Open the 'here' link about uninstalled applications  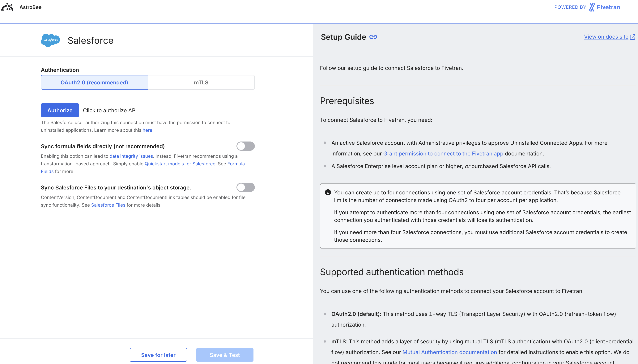(x=147, y=130)
